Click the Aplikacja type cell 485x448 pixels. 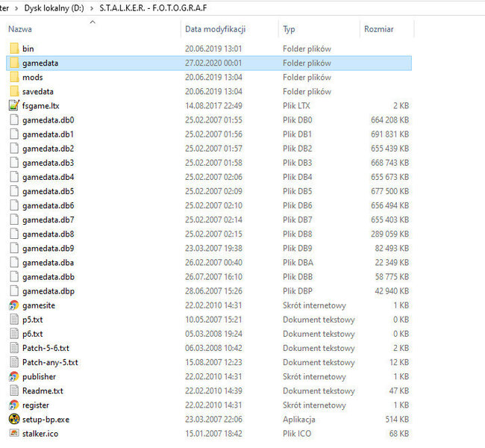[298, 419]
